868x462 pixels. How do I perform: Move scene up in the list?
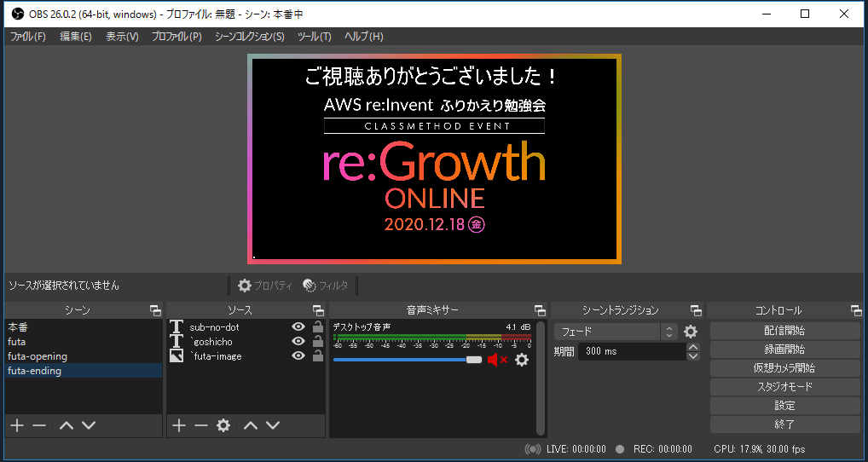tap(67, 425)
